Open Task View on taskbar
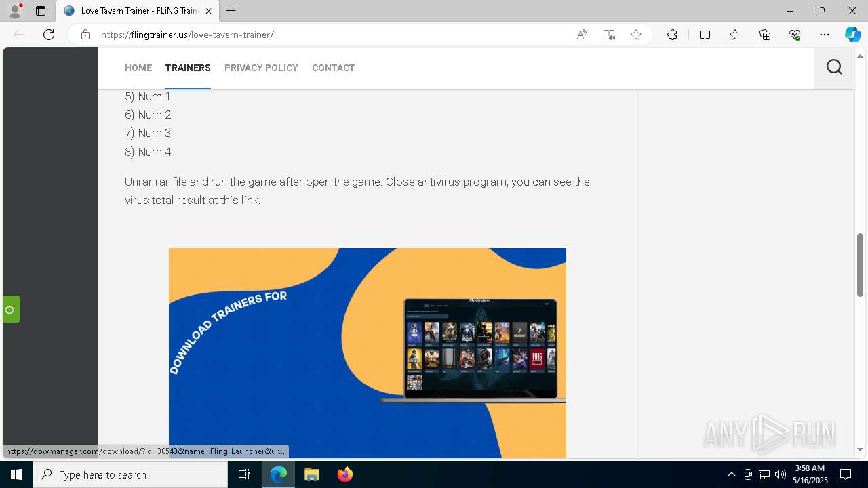 click(244, 474)
